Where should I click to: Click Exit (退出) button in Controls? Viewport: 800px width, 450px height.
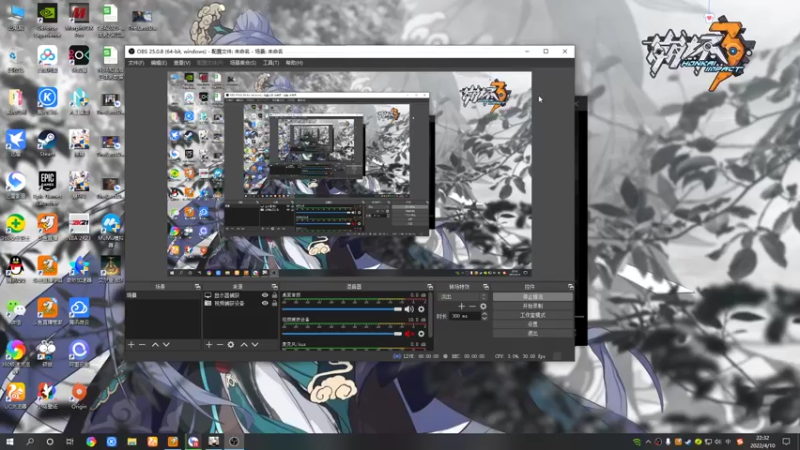(x=533, y=334)
